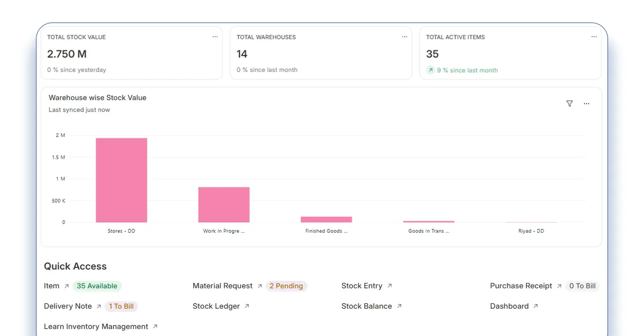
Task: Open Total Warehouses card ellipsis menu
Action: (405, 37)
